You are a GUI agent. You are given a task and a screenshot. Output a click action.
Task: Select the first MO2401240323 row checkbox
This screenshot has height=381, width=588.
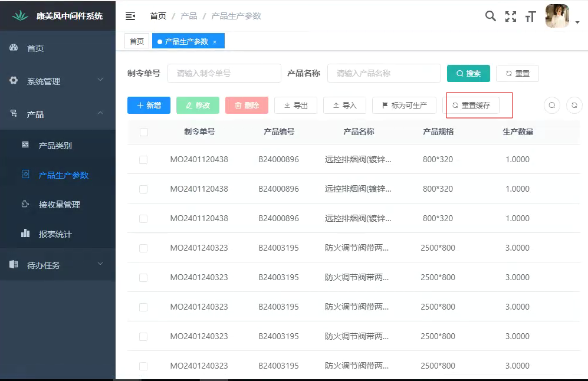coord(143,248)
